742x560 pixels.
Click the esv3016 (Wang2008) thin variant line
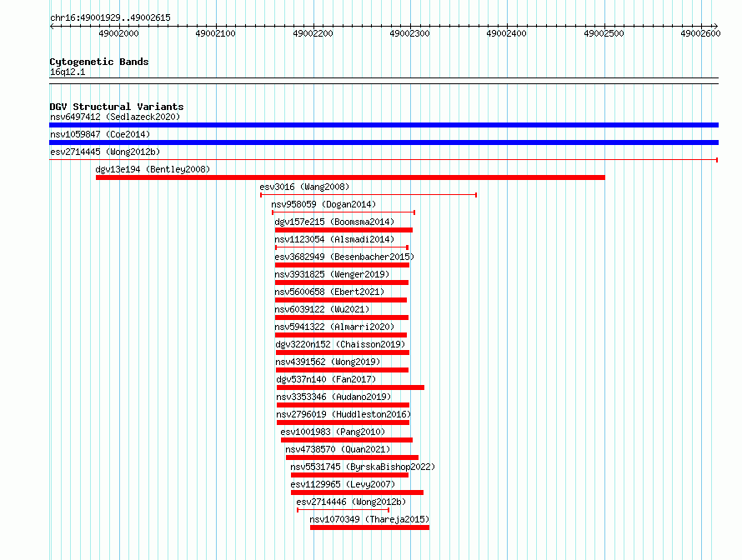pos(368,195)
